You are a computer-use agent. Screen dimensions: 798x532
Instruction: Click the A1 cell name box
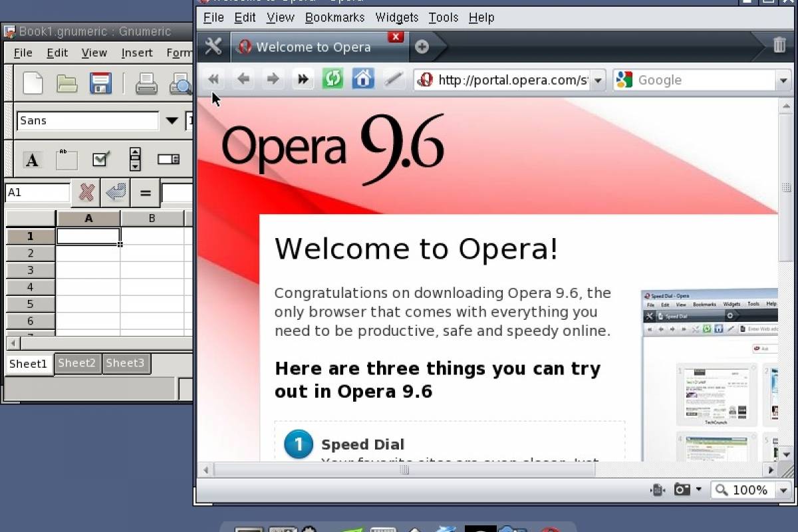coord(37,192)
